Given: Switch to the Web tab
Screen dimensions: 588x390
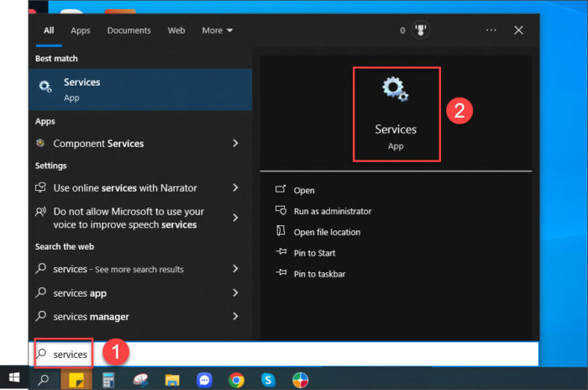Looking at the screenshot, I should click(x=176, y=30).
